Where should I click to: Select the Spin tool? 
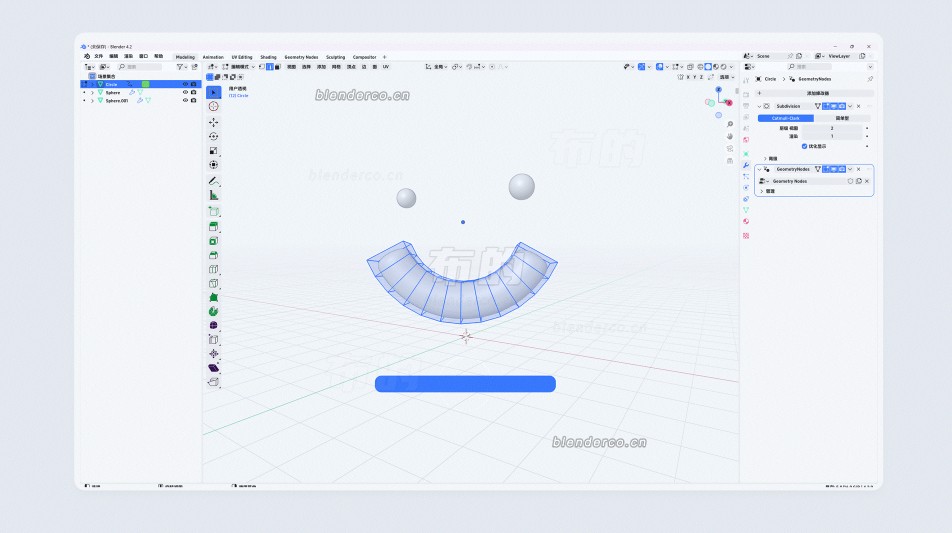coord(214,311)
